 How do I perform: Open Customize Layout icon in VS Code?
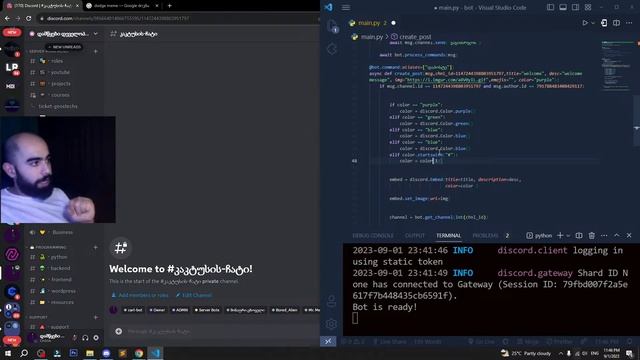coord(588,7)
